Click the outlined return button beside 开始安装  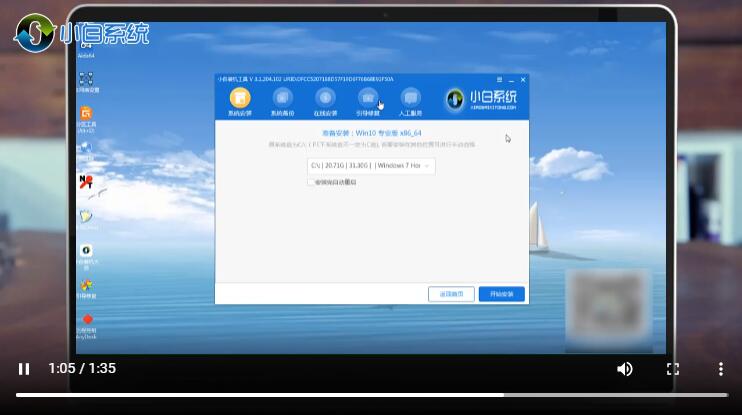point(451,294)
